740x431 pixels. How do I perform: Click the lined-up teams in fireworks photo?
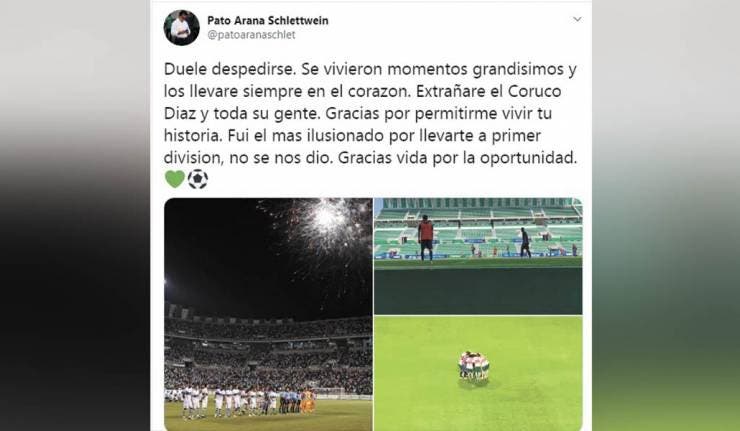(x=241, y=402)
